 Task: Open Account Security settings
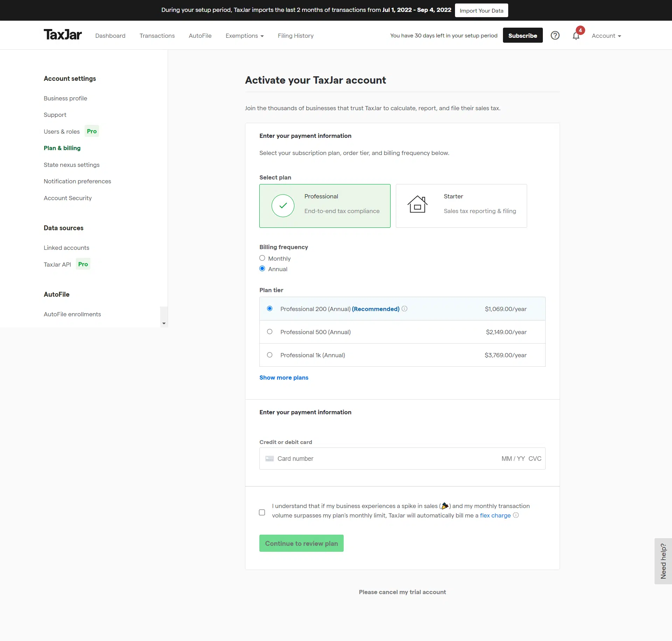(x=68, y=198)
